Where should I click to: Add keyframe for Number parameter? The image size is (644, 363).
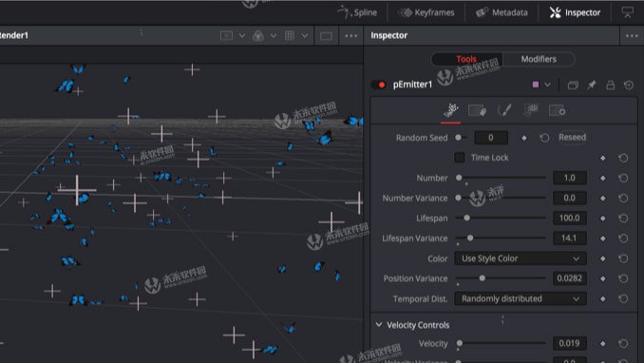point(603,178)
